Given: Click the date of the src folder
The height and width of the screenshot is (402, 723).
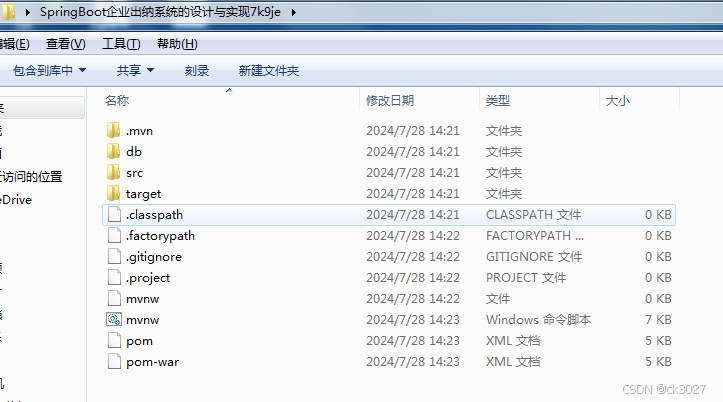Looking at the screenshot, I should tap(413, 173).
